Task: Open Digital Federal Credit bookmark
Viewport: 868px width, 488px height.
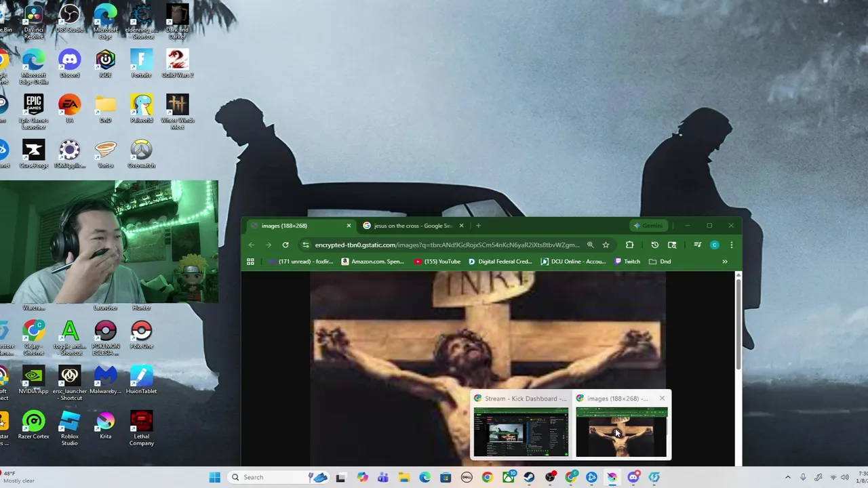Action: pos(499,262)
